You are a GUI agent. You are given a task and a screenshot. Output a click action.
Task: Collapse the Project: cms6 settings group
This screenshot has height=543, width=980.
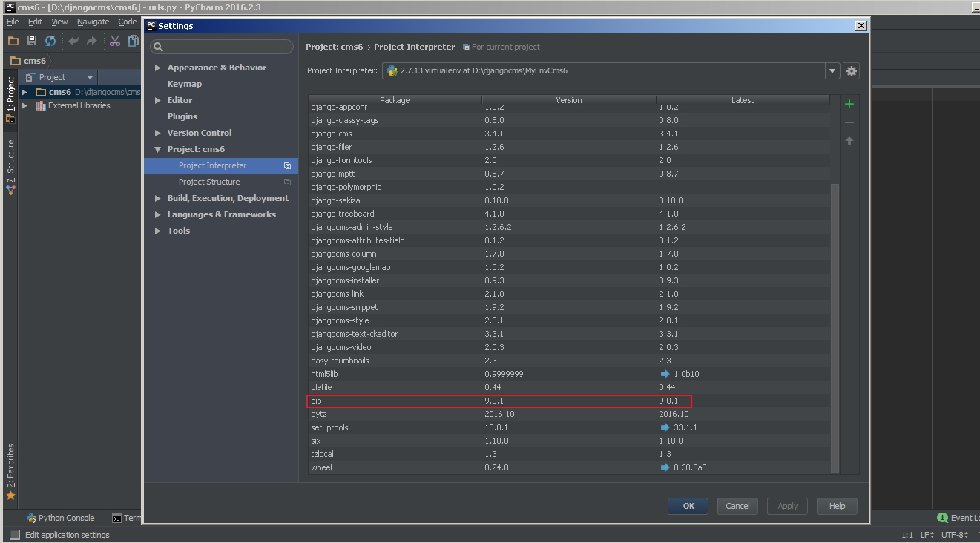[x=157, y=149]
